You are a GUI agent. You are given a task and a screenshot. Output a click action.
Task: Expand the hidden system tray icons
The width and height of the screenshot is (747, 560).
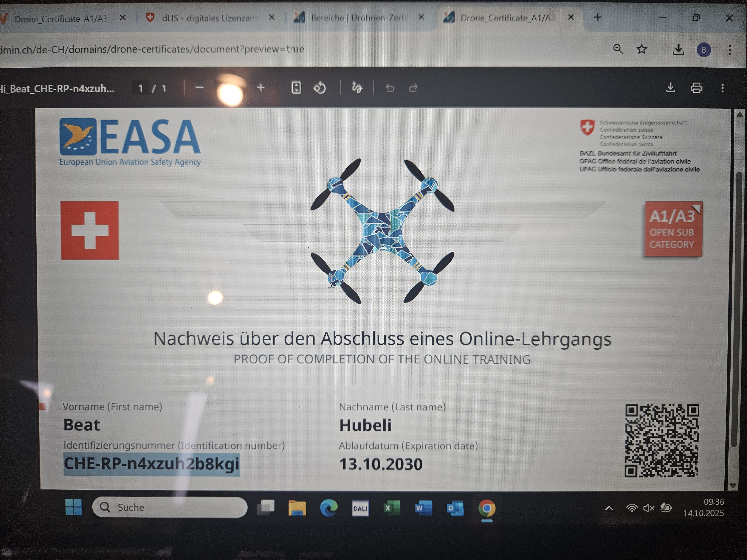pos(609,508)
